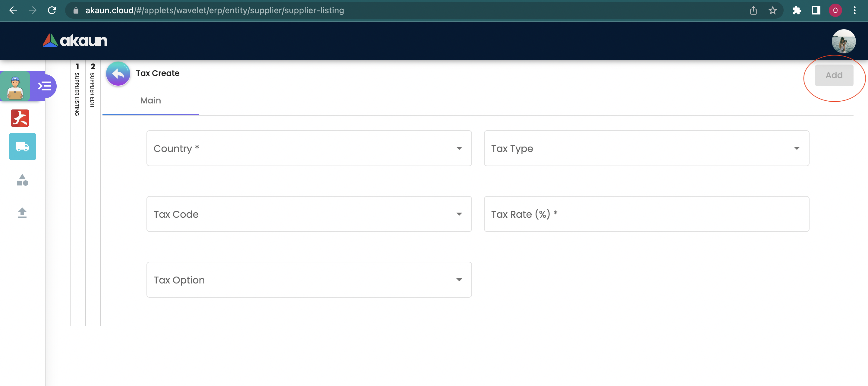Expand the Country dropdown
This screenshot has width=868, height=386.
pyautogui.click(x=309, y=148)
